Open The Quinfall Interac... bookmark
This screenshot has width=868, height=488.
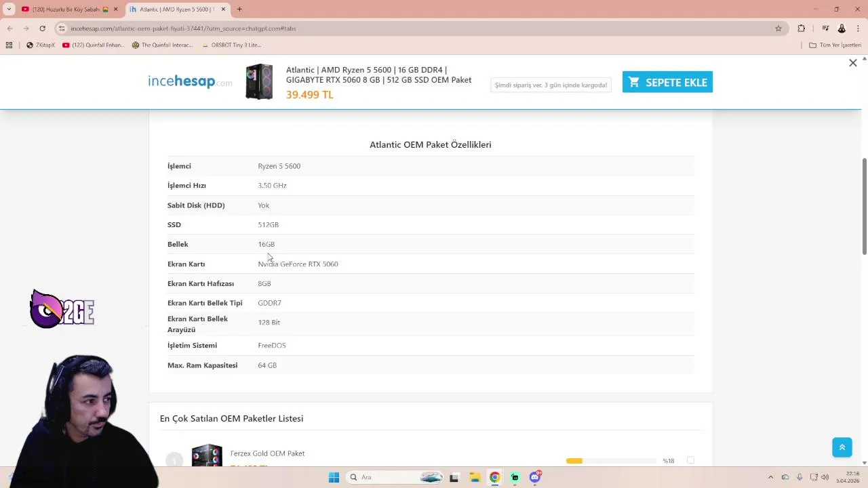[162, 45]
